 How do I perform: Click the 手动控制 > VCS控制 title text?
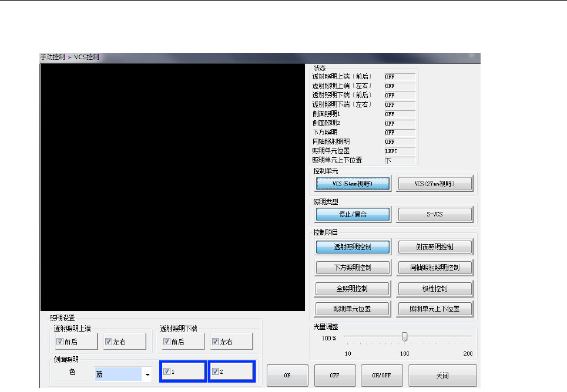(x=69, y=57)
